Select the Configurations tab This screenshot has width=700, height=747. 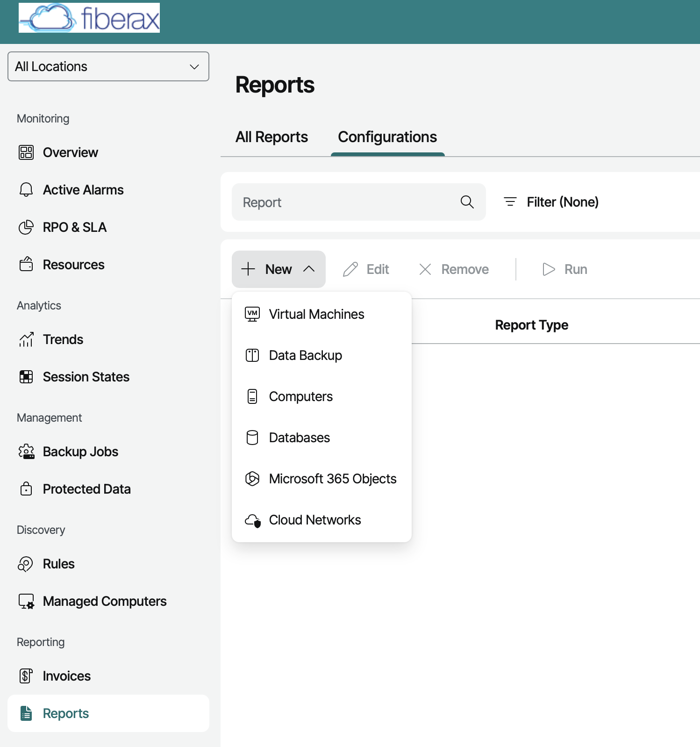click(x=387, y=137)
